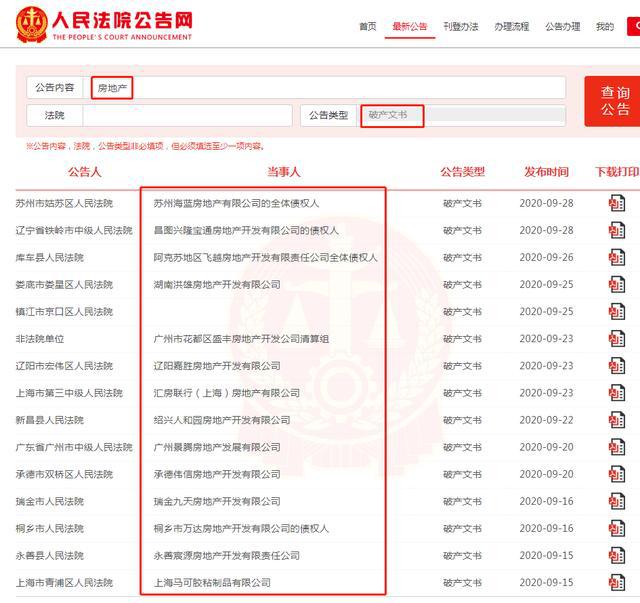Open 昌图兴隆宝通房地产开发有限公司的债权人 announcement
The width and height of the screenshot is (640, 603).
(x=246, y=230)
